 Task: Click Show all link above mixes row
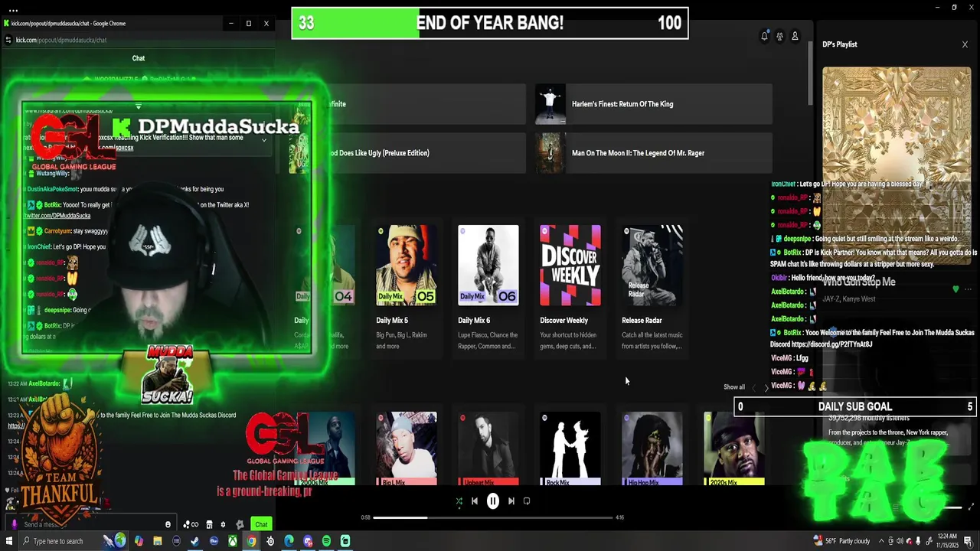click(x=733, y=387)
